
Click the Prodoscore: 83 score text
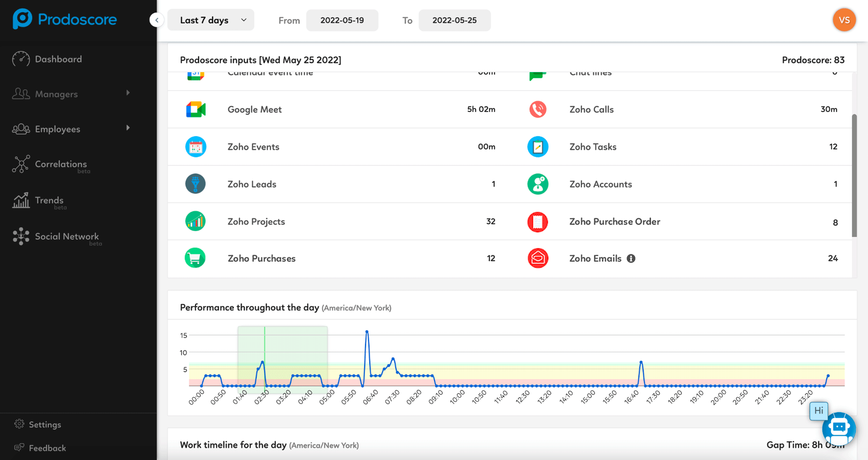pyautogui.click(x=813, y=60)
